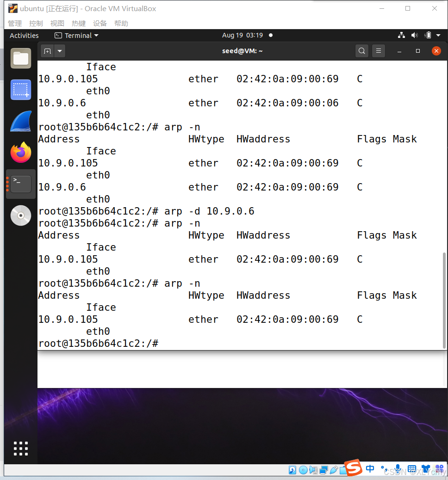Click the optical disc icon in the dock

tap(21, 215)
